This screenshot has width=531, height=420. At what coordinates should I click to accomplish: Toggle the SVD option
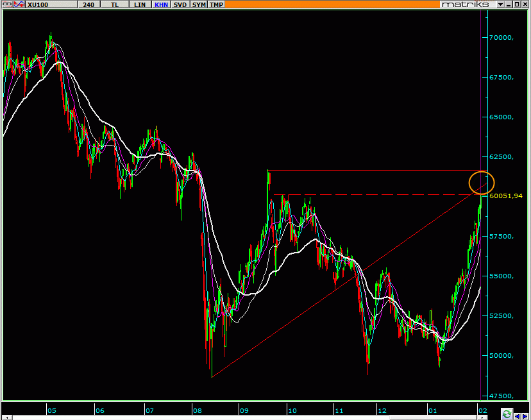(180, 4)
